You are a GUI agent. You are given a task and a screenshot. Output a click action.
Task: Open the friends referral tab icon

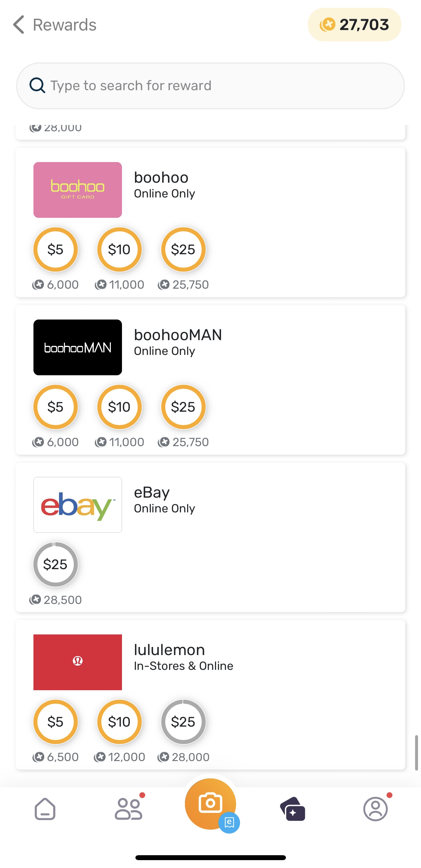pos(128,809)
